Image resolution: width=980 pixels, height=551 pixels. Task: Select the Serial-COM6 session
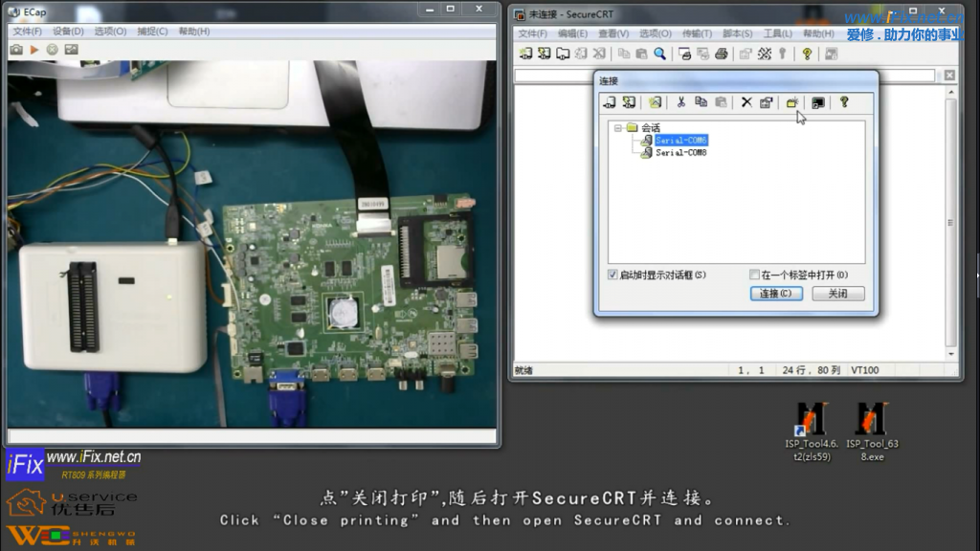tap(680, 141)
